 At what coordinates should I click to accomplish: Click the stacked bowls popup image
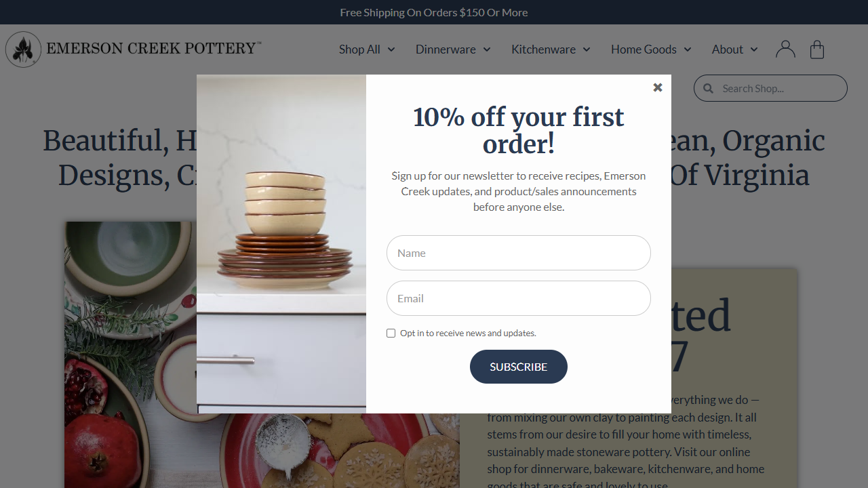(x=281, y=244)
